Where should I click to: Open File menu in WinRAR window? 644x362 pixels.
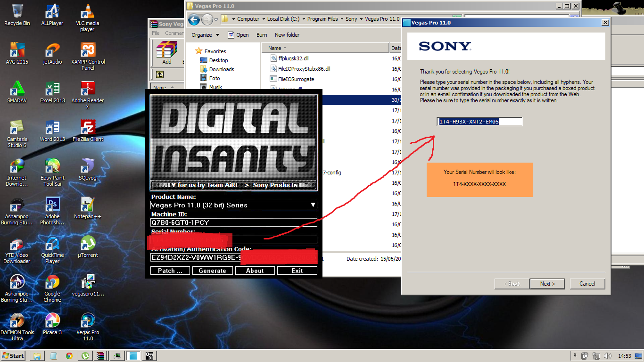(x=156, y=33)
